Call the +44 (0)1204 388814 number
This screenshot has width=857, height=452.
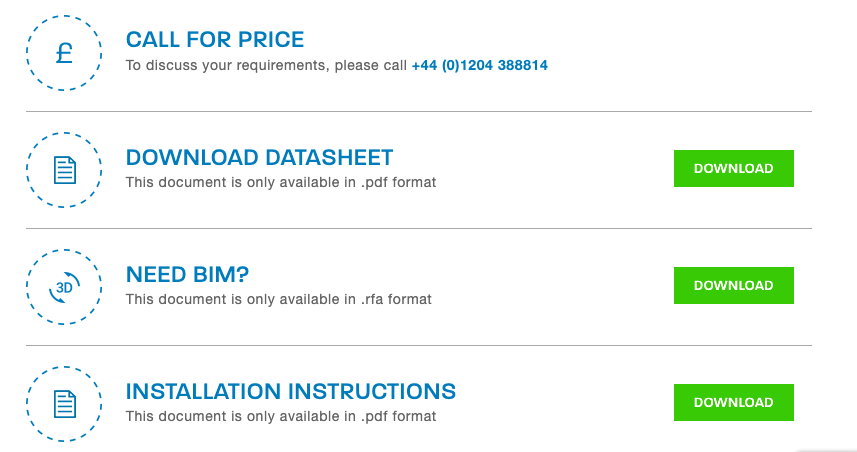tap(479, 65)
